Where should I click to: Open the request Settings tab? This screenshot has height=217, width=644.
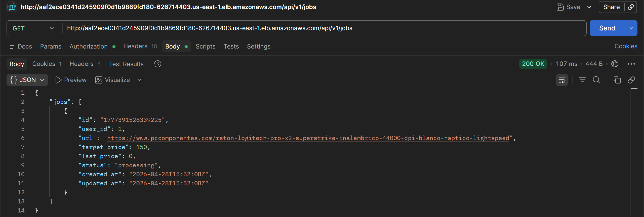point(259,46)
